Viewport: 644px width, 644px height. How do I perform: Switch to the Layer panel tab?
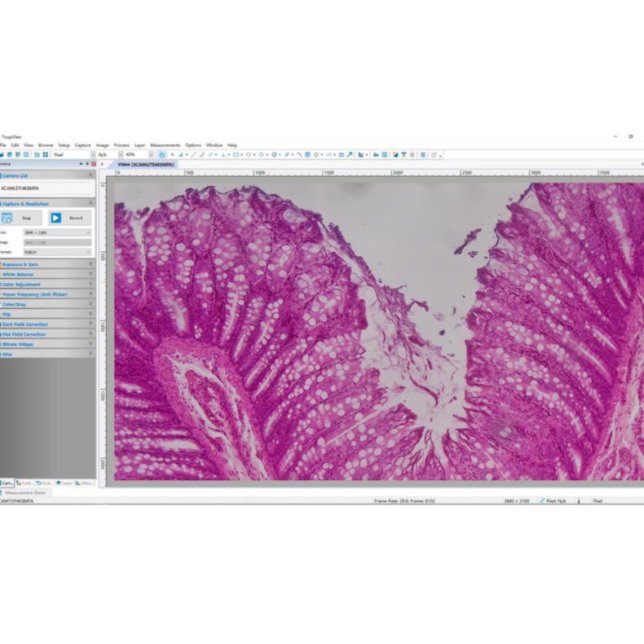65,483
